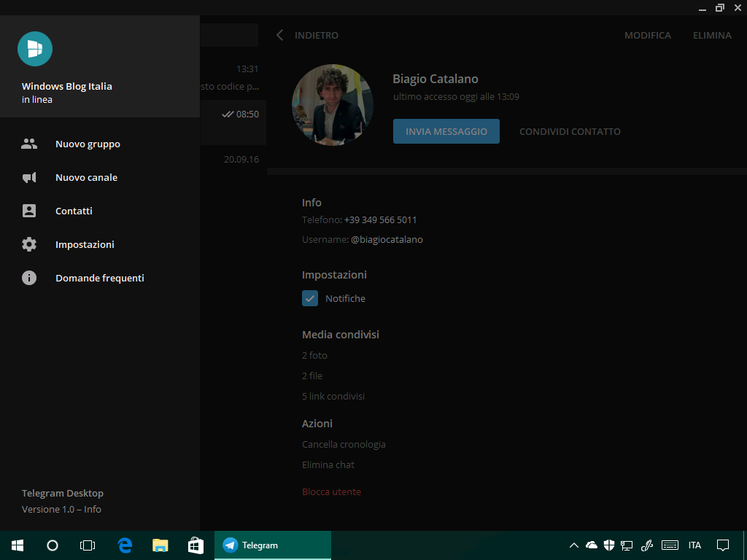Screen dimensions: 747x560
Task: Open File Explorer from the taskbar
Action: (160, 545)
